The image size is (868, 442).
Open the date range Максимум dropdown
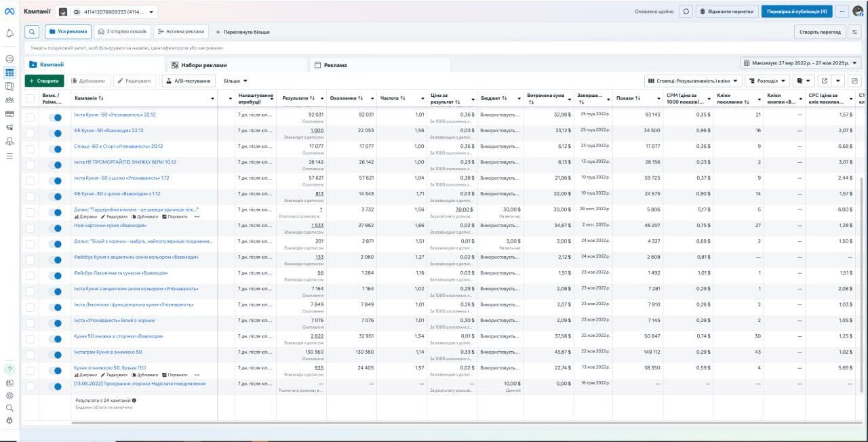[800, 63]
